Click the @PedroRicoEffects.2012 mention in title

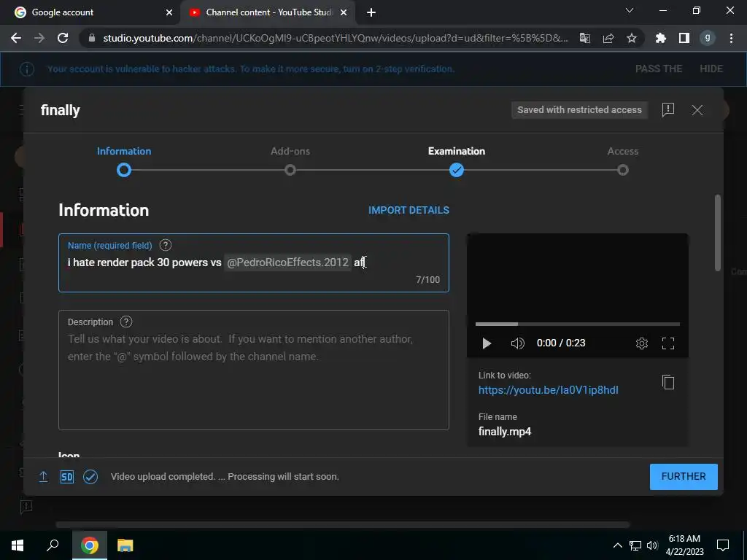(x=287, y=262)
